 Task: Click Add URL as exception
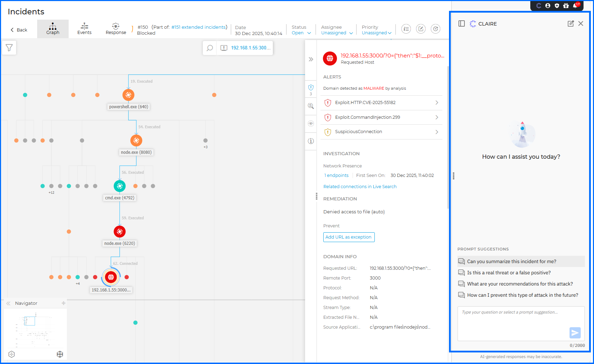(x=349, y=237)
